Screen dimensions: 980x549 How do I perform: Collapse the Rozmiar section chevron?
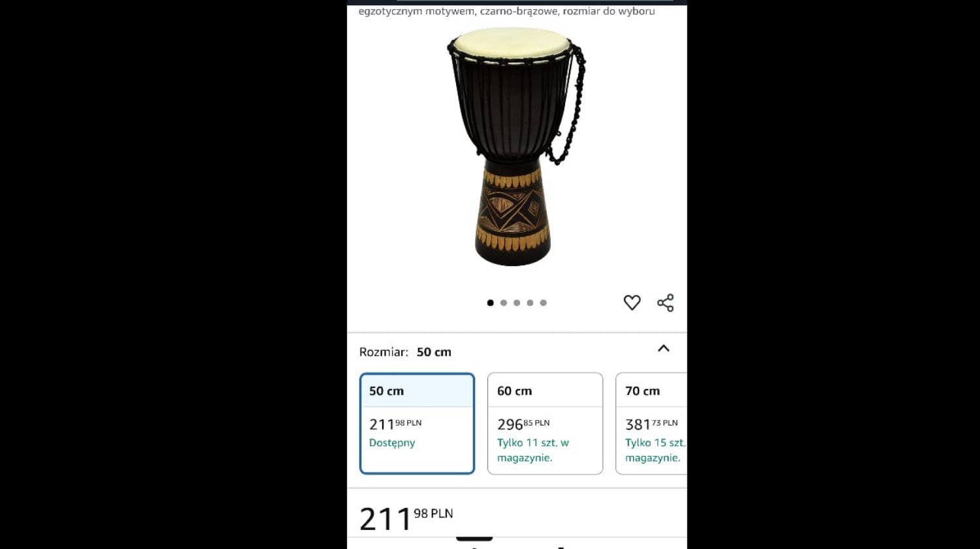(663, 348)
